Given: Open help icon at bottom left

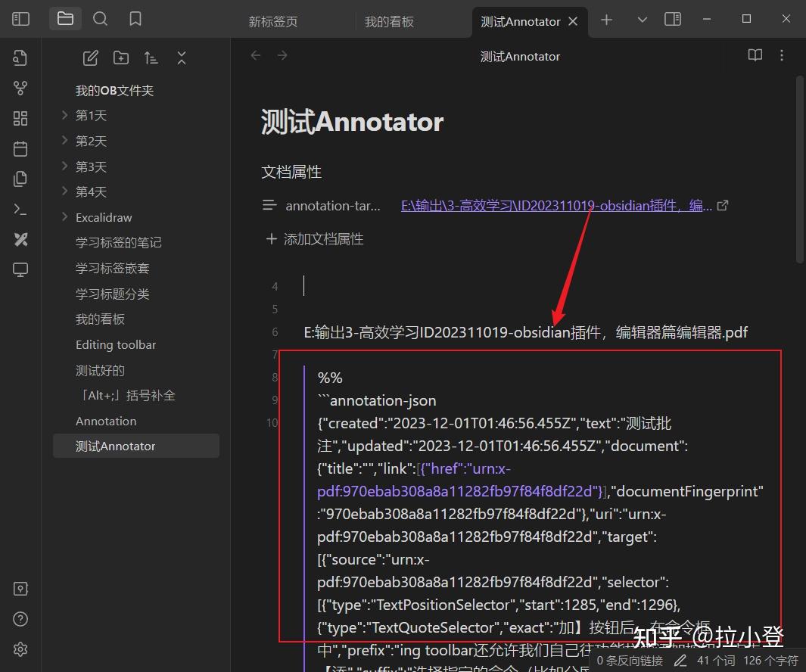Looking at the screenshot, I should pyautogui.click(x=20, y=619).
